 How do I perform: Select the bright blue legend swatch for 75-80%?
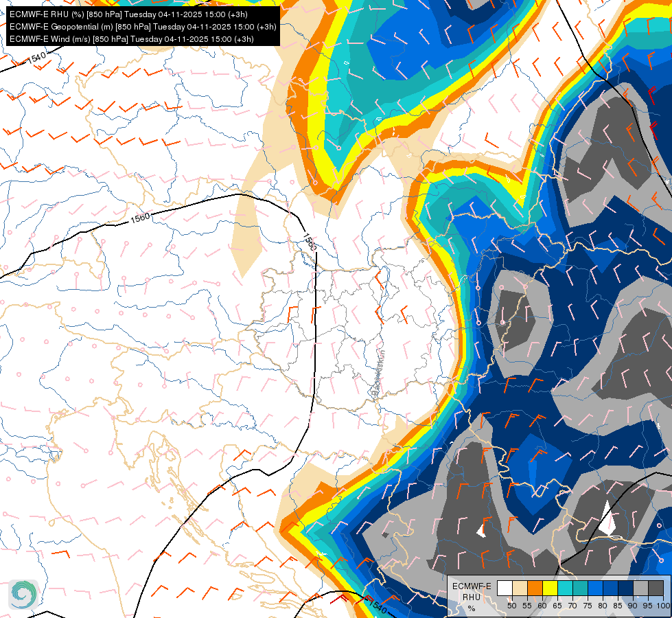(x=596, y=588)
